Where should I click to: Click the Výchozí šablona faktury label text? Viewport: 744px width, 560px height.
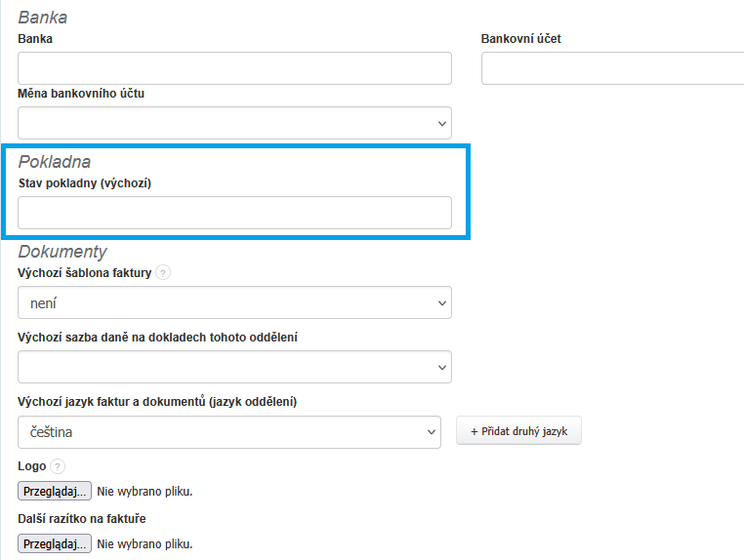(x=85, y=273)
